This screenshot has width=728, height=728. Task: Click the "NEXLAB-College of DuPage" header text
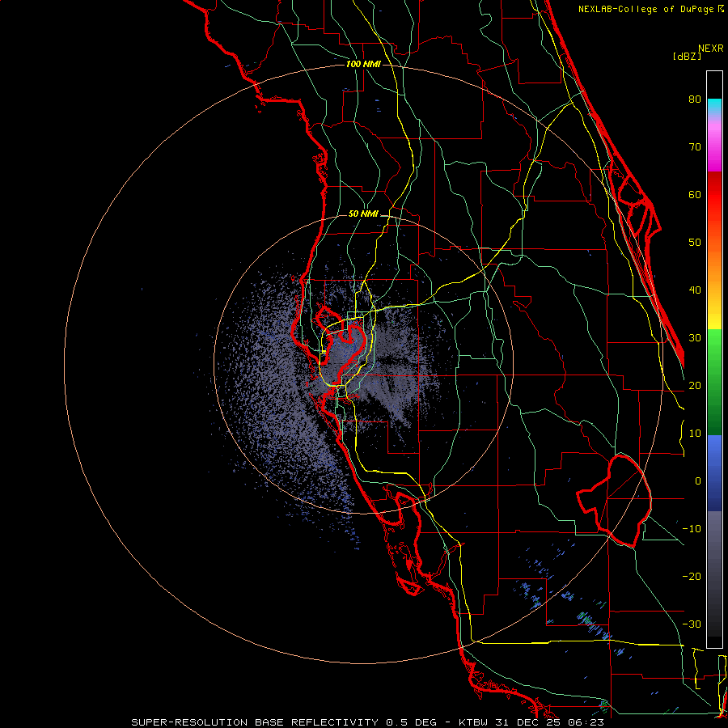[x=646, y=9]
